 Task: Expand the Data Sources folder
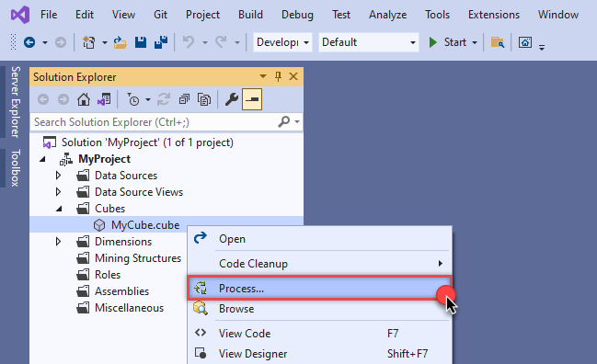tap(58, 176)
